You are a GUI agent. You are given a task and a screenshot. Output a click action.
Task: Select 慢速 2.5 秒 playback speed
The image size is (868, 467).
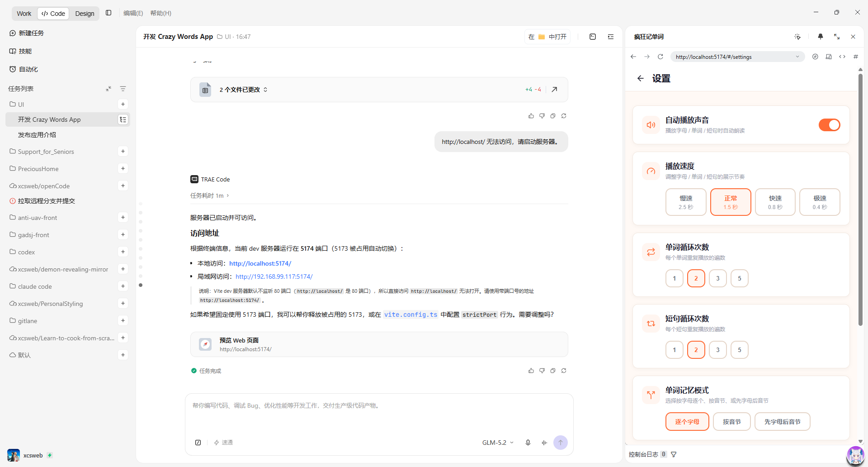tap(686, 202)
